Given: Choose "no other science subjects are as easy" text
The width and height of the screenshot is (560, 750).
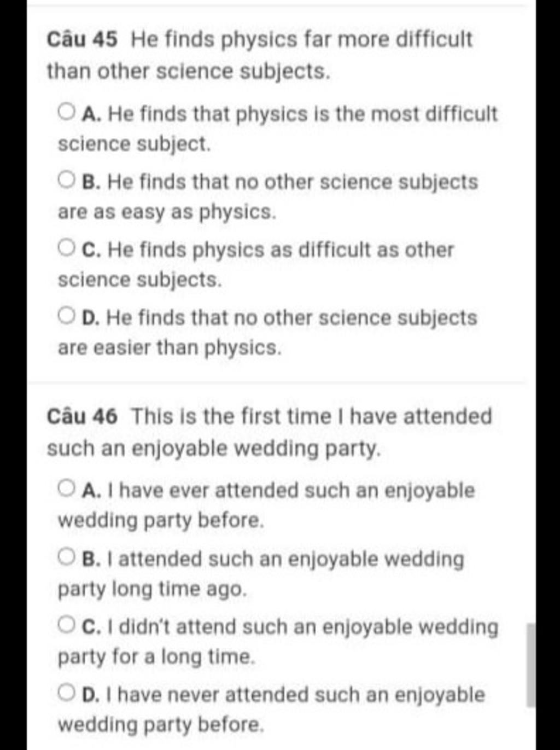Looking at the screenshot, I should [x=268, y=196].
